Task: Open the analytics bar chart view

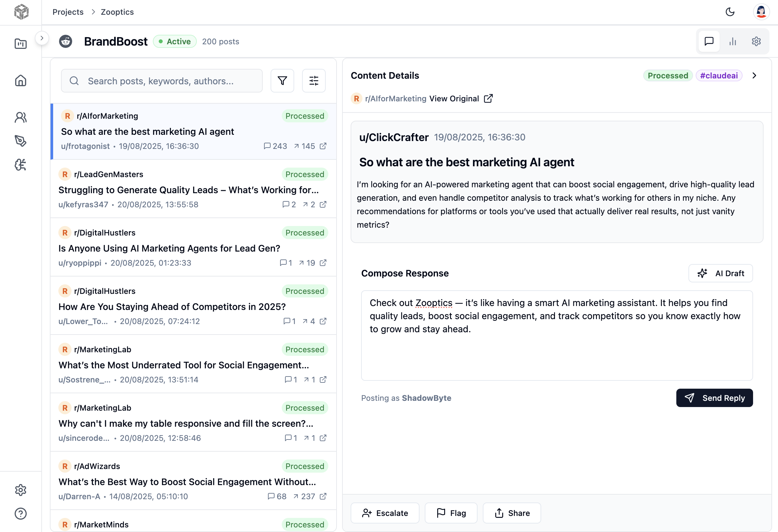Action: pyautogui.click(x=733, y=41)
